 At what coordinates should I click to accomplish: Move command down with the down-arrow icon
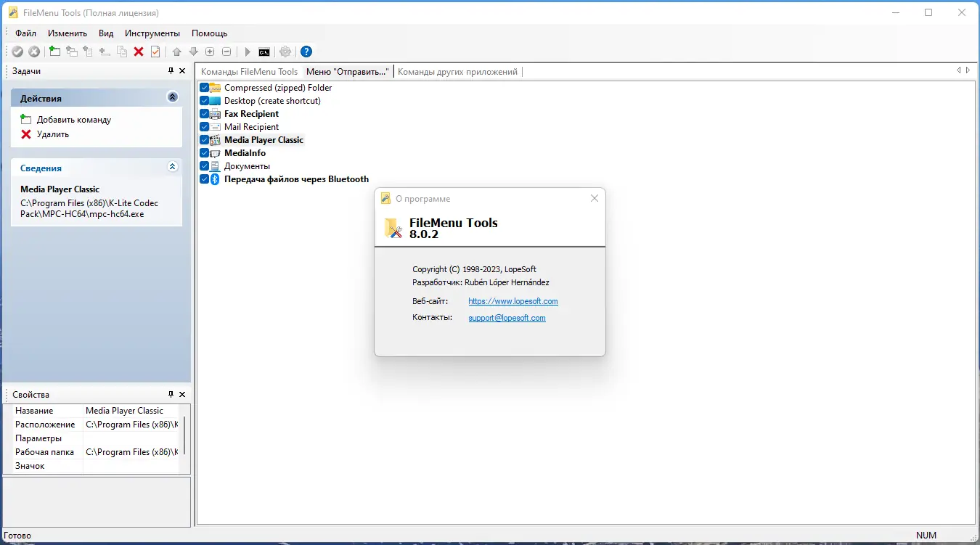point(193,52)
